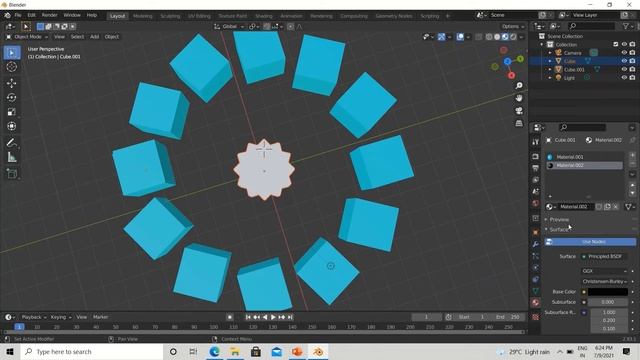The height and width of the screenshot is (360, 640).
Task: Open the Modifier wrench properties tab
Action: click(x=536, y=244)
